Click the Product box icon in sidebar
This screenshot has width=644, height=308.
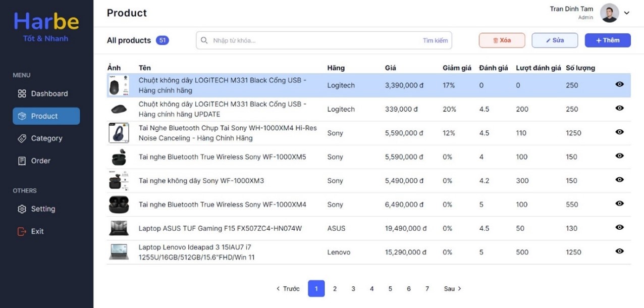(x=22, y=116)
